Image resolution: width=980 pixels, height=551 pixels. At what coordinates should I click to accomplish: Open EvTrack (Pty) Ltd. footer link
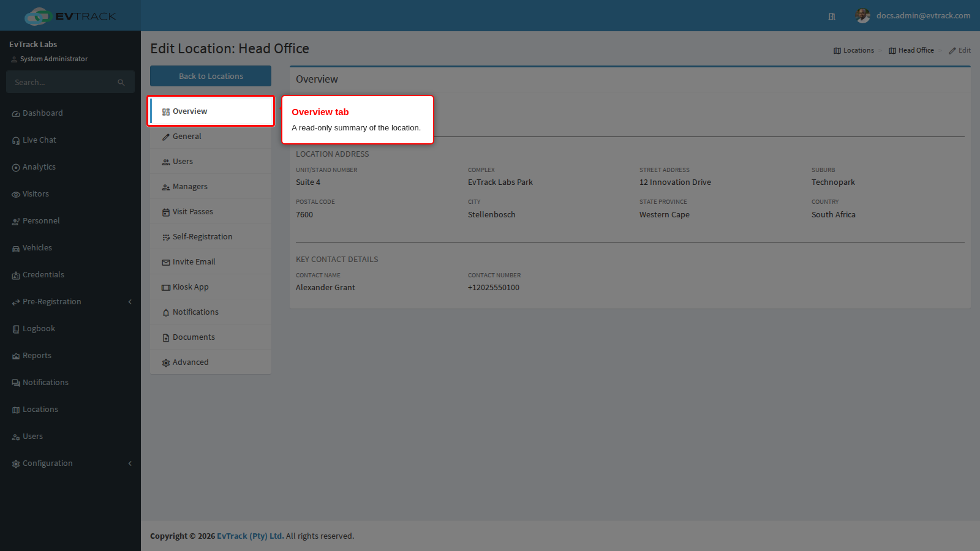click(250, 536)
